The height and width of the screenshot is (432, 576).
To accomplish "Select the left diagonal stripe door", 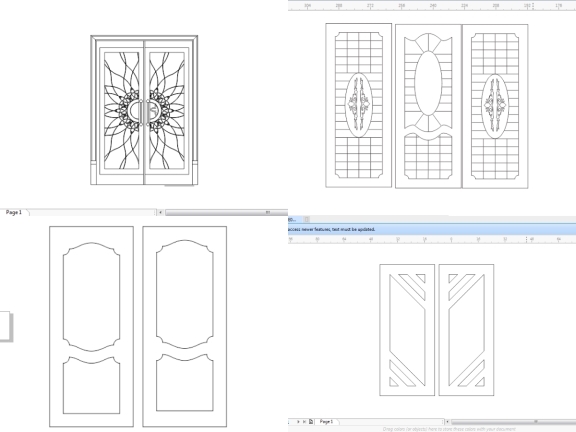I will 407,330.
